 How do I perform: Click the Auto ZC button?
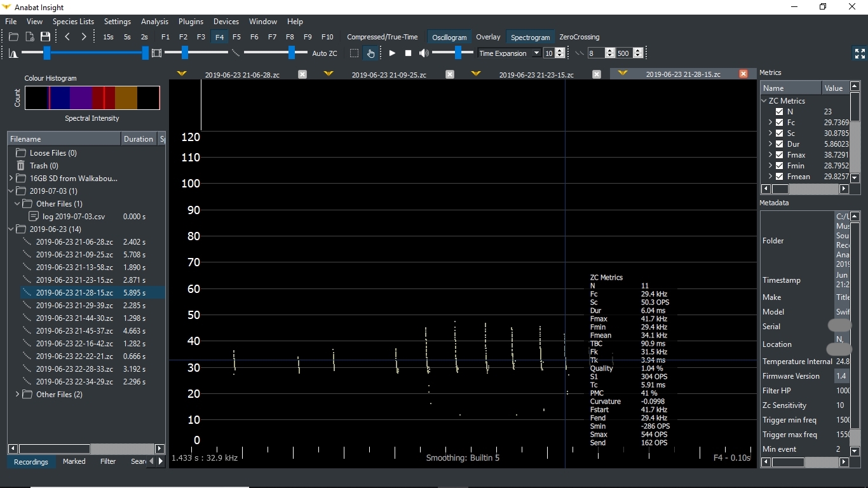coord(324,53)
